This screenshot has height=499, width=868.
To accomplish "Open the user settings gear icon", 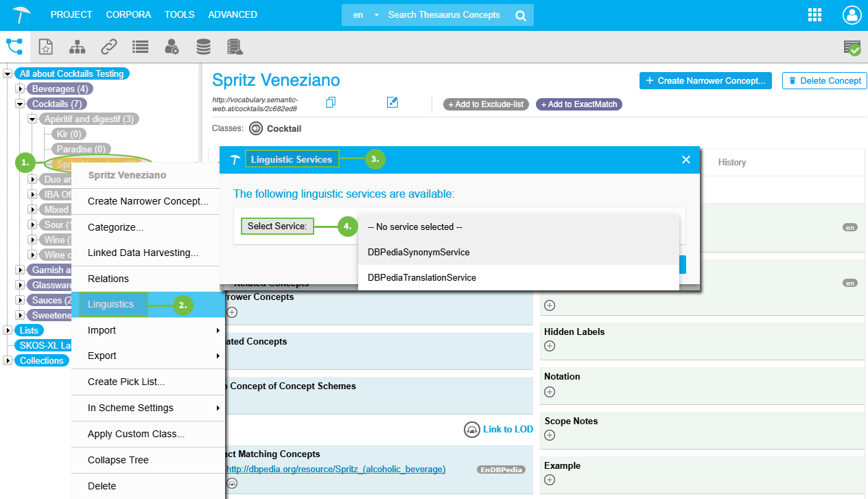I will [172, 47].
